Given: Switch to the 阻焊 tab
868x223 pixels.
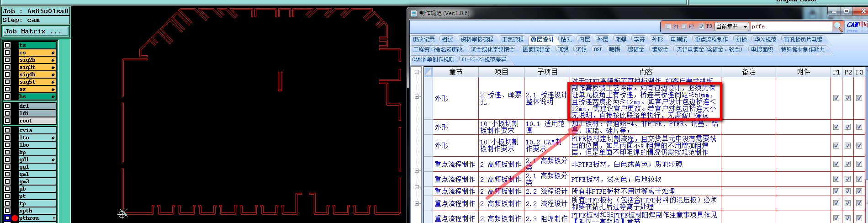Looking at the screenshot, I should point(621,40).
